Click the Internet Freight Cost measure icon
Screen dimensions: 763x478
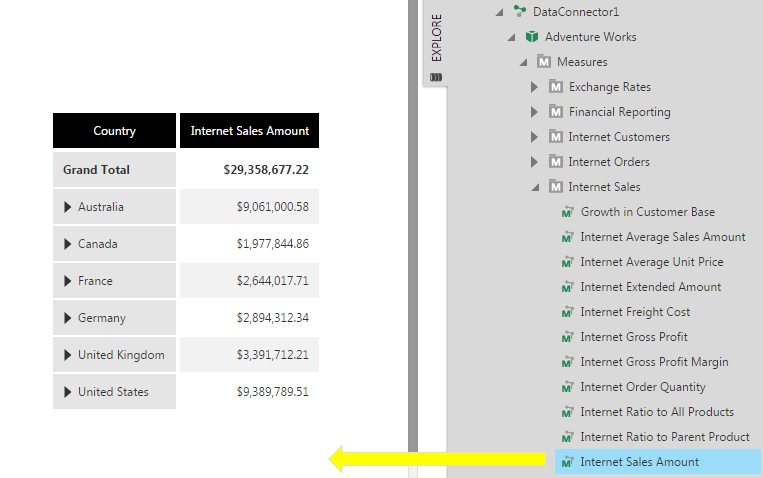(x=568, y=312)
